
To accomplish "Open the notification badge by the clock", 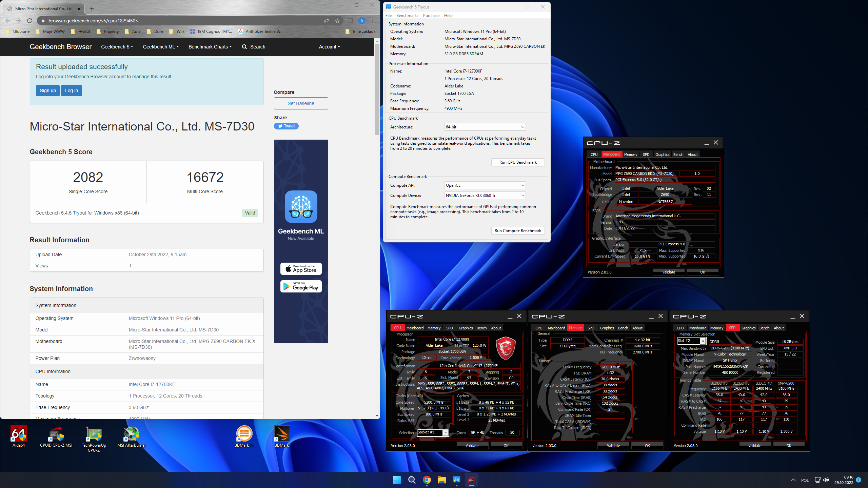I will [x=859, y=480].
